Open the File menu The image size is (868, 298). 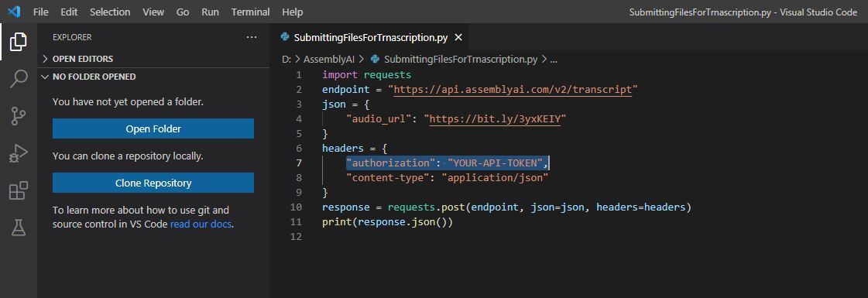(x=41, y=12)
